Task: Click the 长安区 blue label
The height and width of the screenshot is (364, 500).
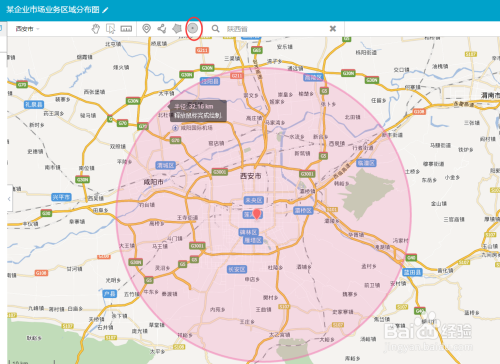Action: click(x=237, y=269)
